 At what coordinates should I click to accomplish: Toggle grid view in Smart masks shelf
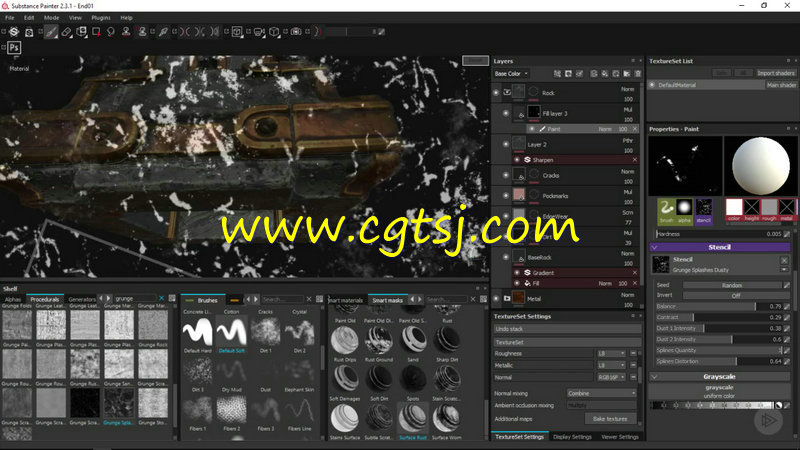[x=483, y=299]
